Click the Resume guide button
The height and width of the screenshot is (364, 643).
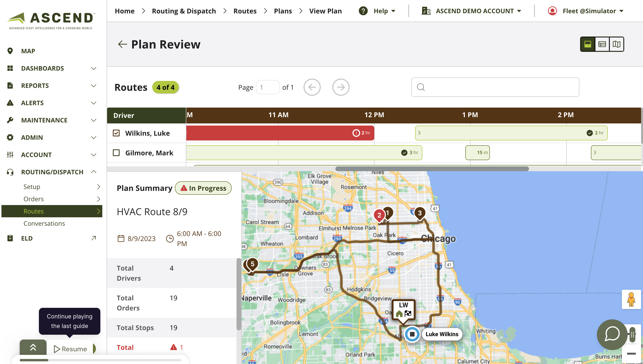point(71,349)
